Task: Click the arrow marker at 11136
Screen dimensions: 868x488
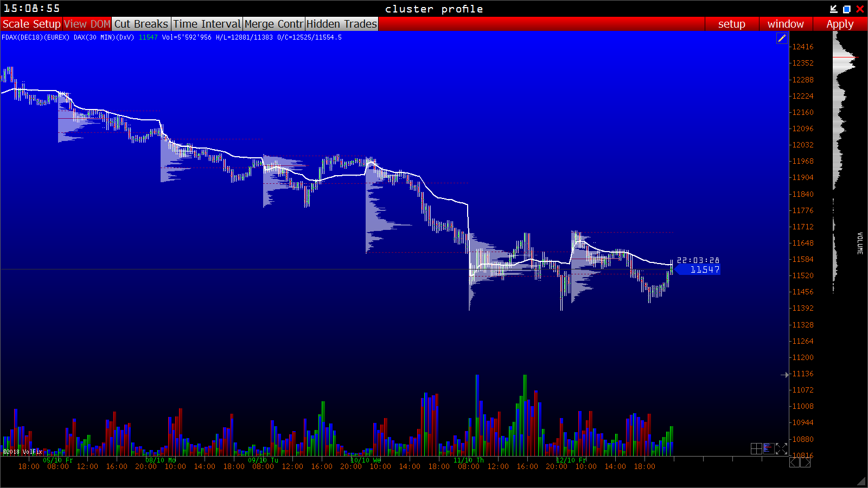Action: pos(785,374)
